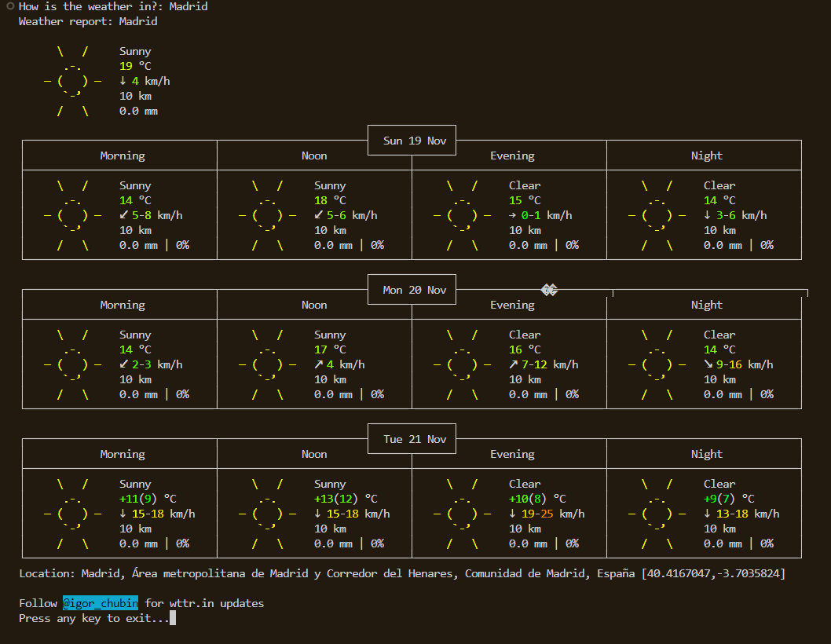Select the Tuesday evening weather icon

pos(462,514)
